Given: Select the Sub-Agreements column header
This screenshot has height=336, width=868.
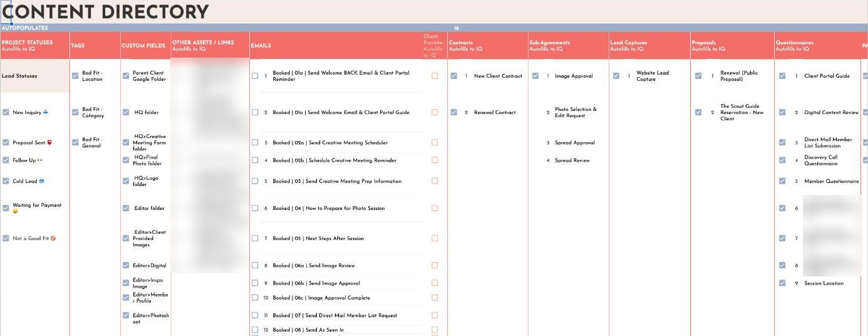Looking at the screenshot, I should coord(568,45).
